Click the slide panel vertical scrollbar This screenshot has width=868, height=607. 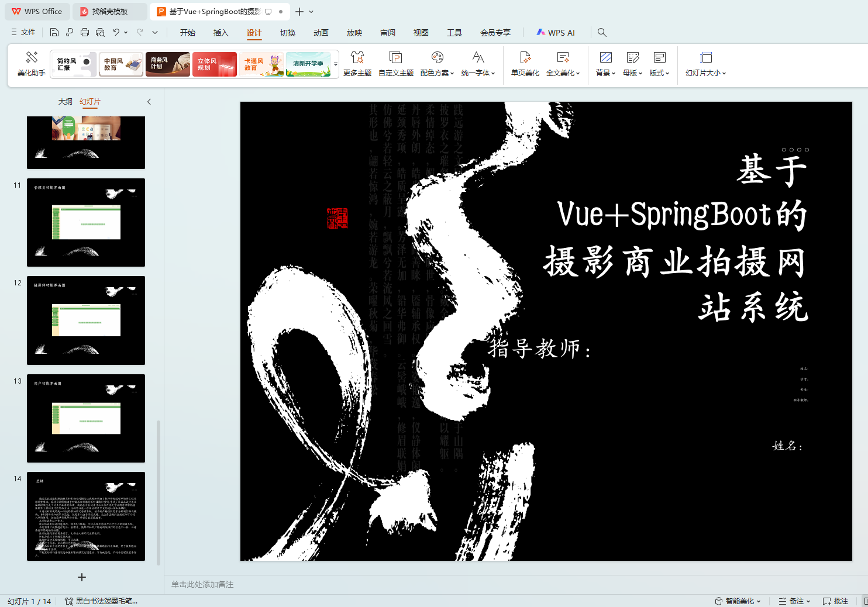[159, 492]
